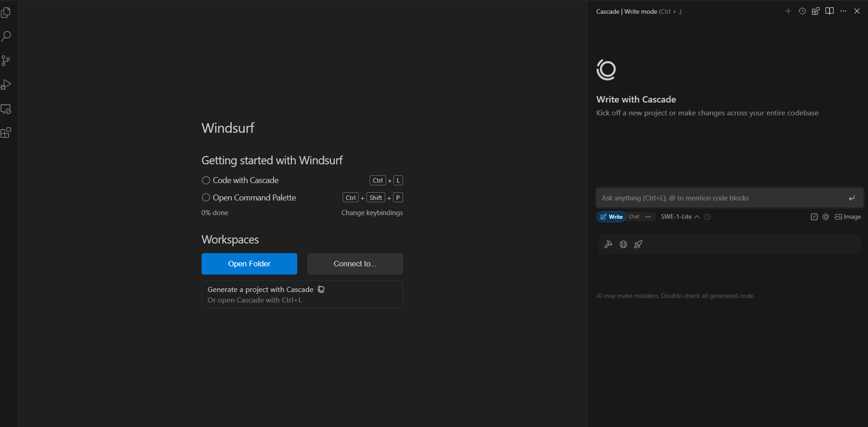Click the model help question mark icon

coord(707,217)
